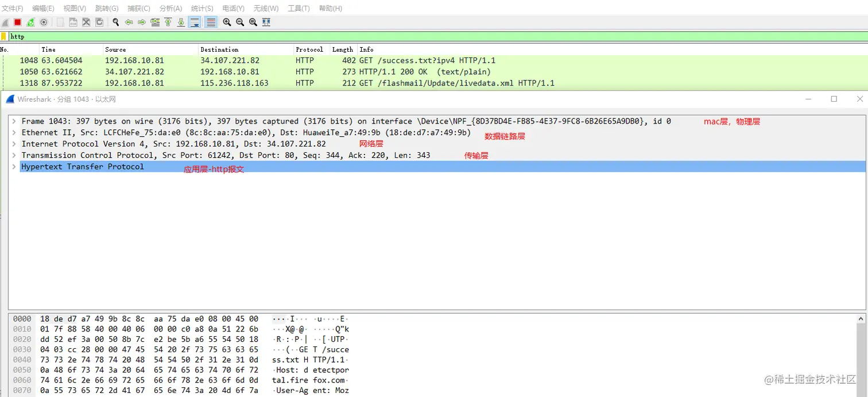Jump to the first packet
This screenshot has width=868, height=397.
point(168,22)
